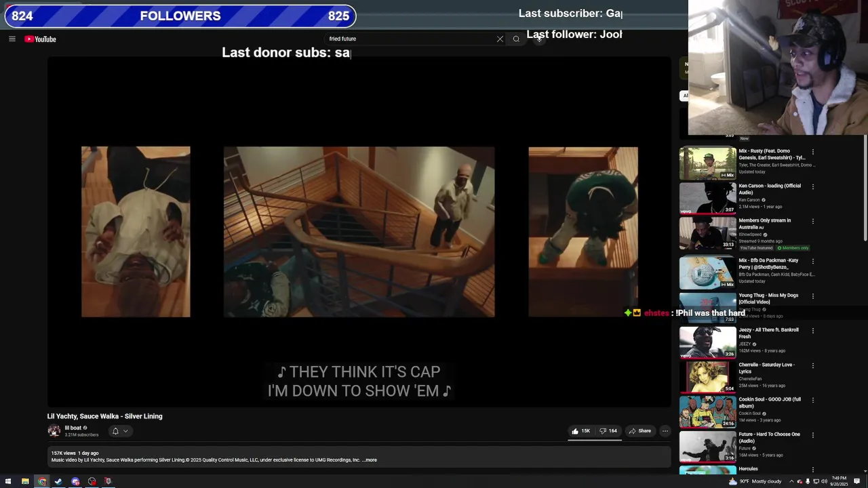Open the network icon in system tray
The image size is (868, 488).
(816, 481)
